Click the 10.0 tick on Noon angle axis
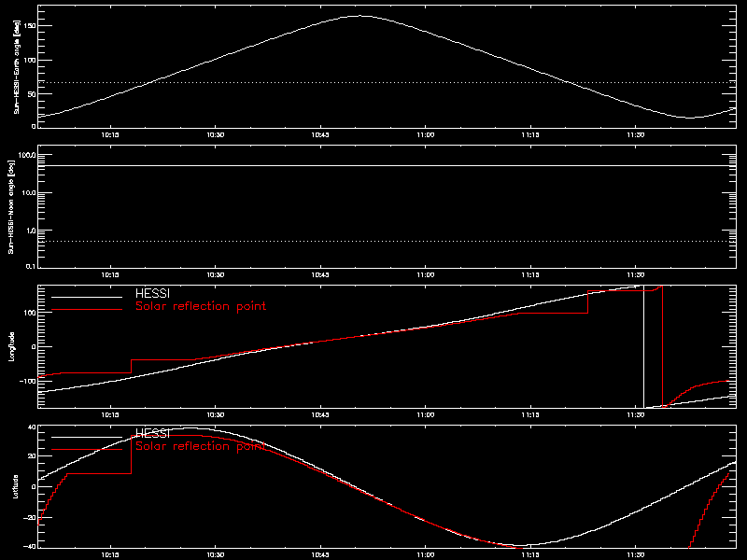This screenshot has width=747, height=560. click(29, 193)
